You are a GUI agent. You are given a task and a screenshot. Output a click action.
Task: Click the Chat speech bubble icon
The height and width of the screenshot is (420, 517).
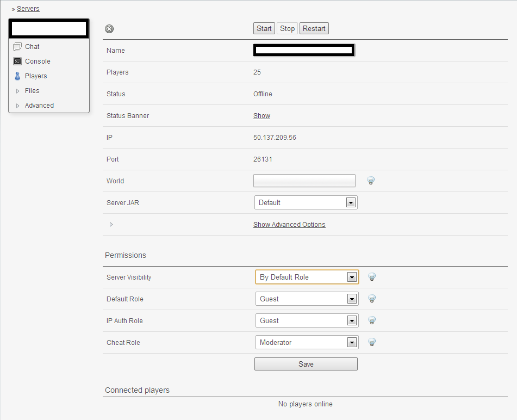pos(17,47)
